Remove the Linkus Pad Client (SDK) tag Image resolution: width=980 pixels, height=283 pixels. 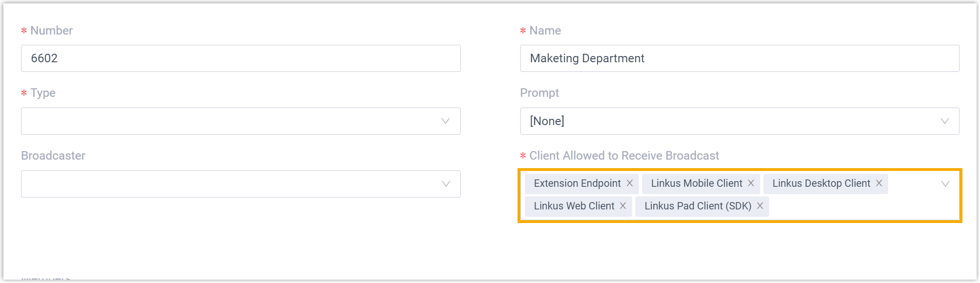point(760,206)
